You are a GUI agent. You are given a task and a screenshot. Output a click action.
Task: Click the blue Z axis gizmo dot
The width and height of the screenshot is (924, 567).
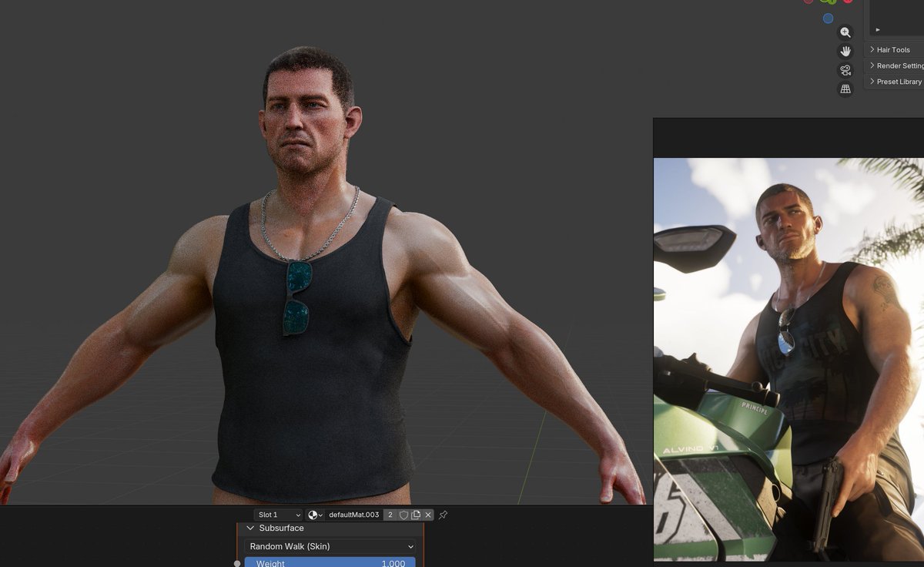click(828, 18)
